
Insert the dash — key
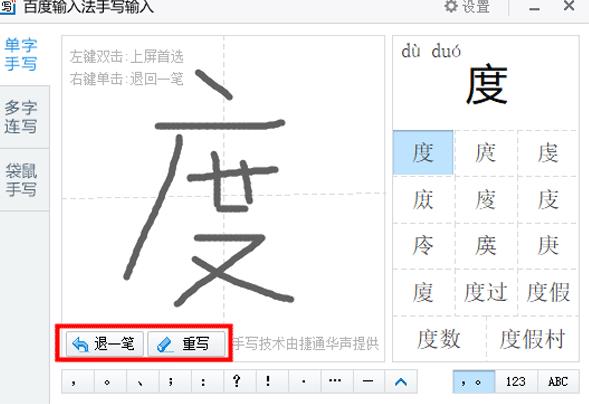(369, 381)
